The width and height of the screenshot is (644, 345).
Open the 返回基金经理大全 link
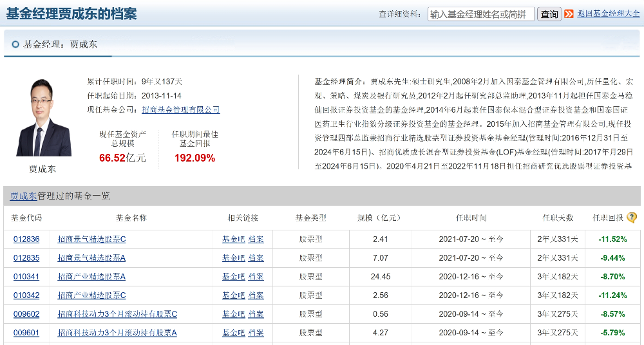tap(609, 13)
